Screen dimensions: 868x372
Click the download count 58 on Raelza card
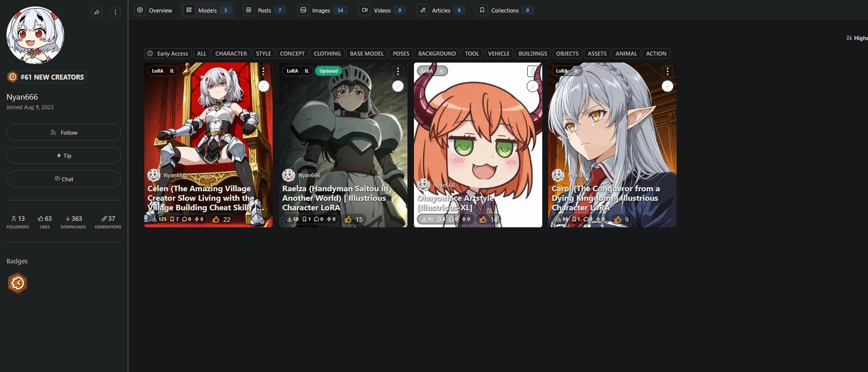click(x=293, y=219)
